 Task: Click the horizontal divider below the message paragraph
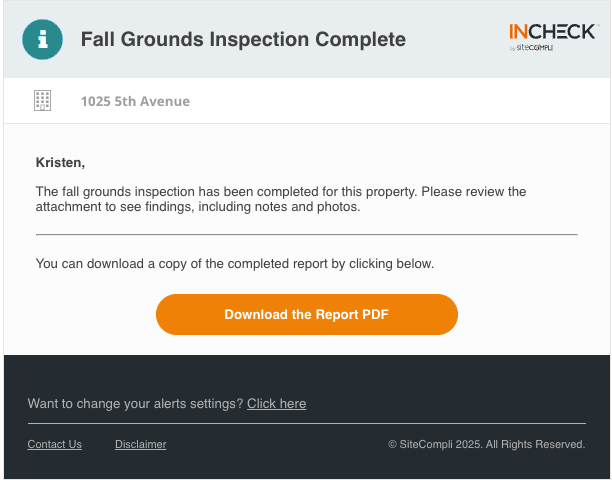[x=307, y=235]
